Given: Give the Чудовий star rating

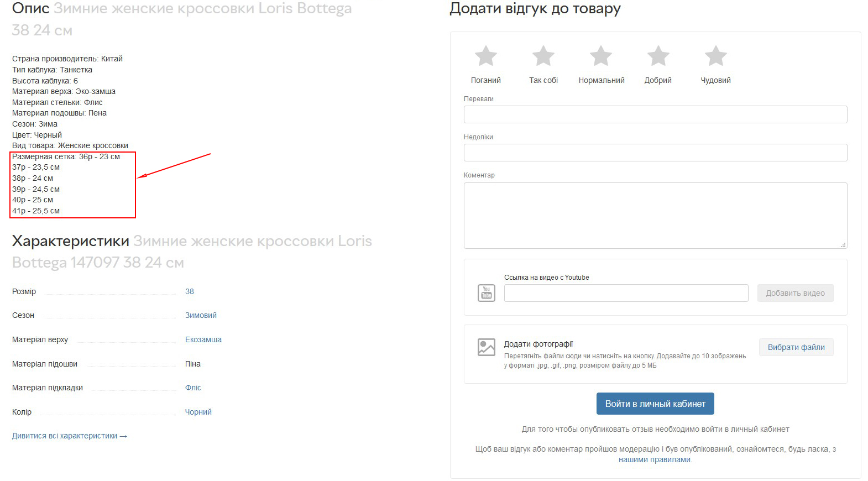Looking at the screenshot, I should click(716, 56).
